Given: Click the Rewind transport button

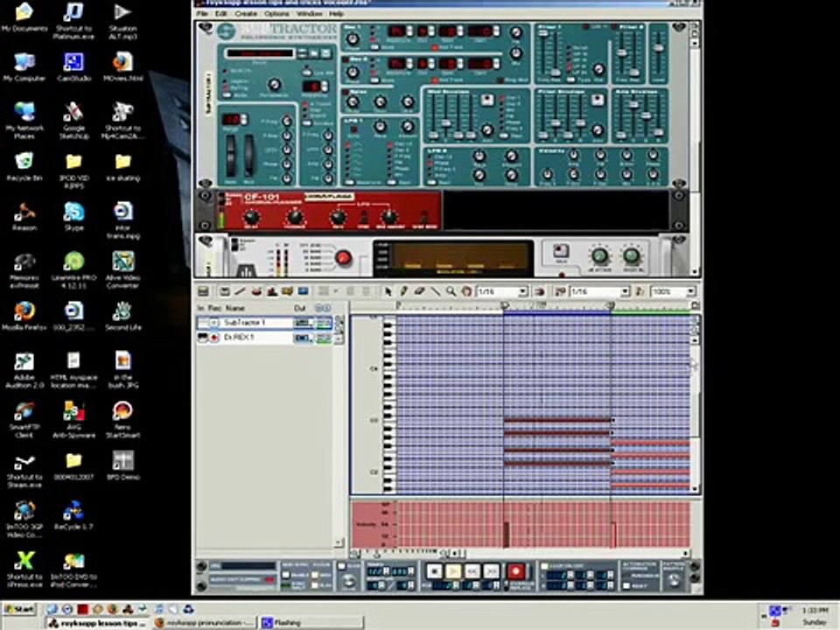Looking at the screenshot, I should (472, 571).
